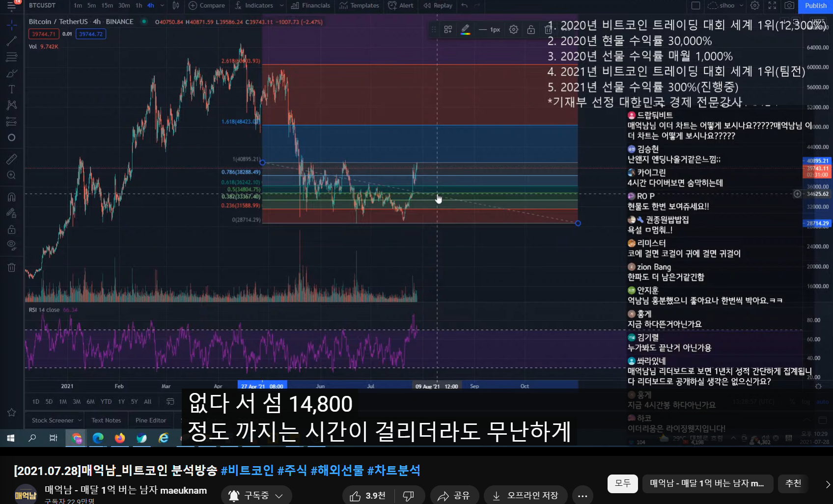Click the BTCUSDT symbol search box
Screen dimensions: 833x504
click(x=42, y=5)
